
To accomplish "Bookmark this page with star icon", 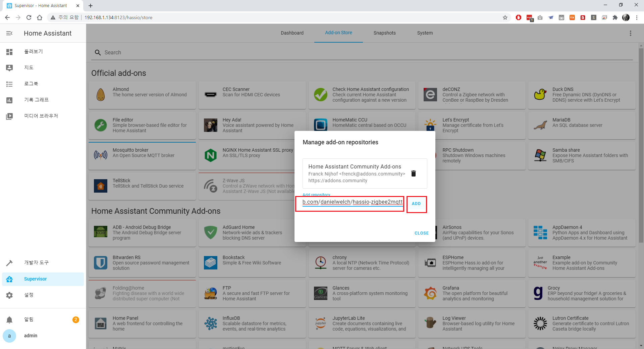I will click(x=505, y=17).
